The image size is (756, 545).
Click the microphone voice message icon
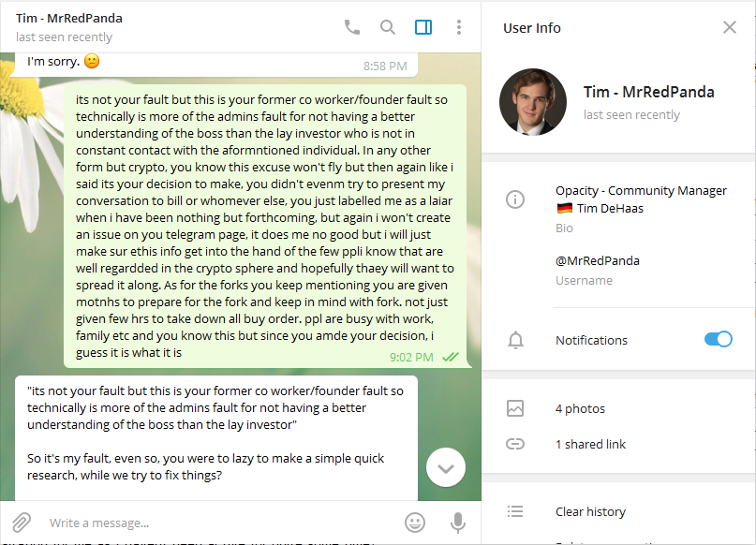tap(457, 523)
